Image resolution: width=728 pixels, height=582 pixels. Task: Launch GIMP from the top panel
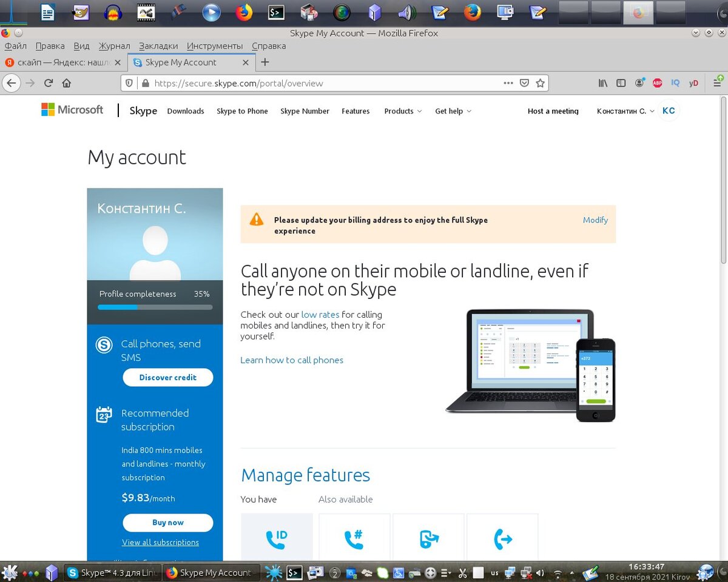click(80, 12)
